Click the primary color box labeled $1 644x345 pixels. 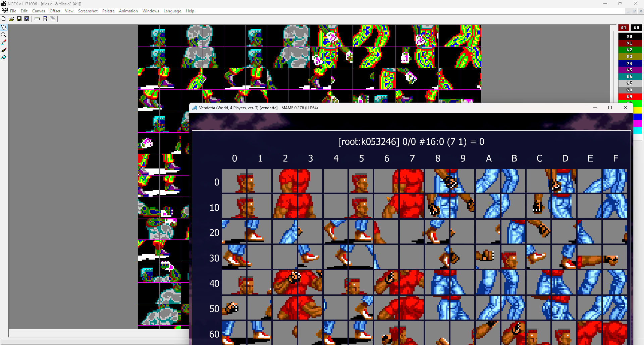pos(624,28)
